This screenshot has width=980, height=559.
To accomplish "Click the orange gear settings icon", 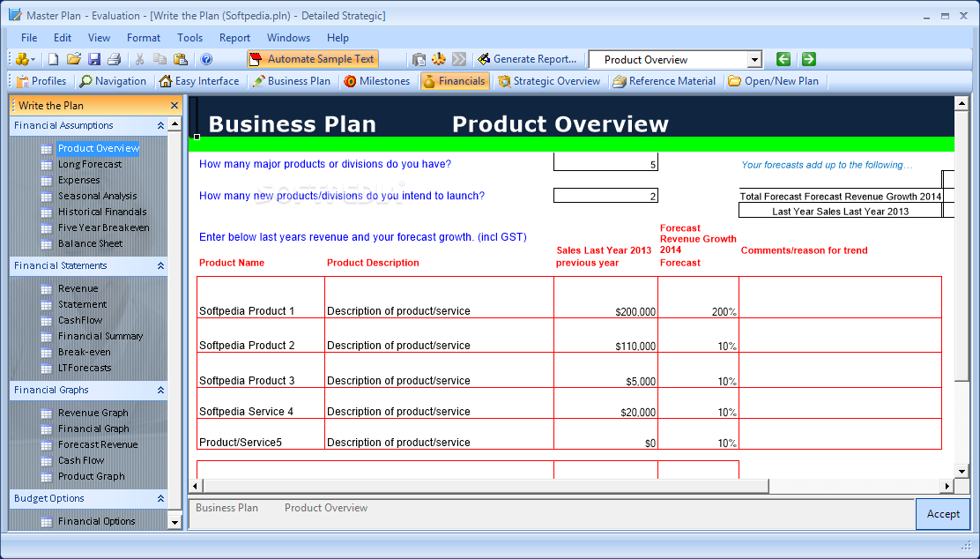I will pos(439,59).
